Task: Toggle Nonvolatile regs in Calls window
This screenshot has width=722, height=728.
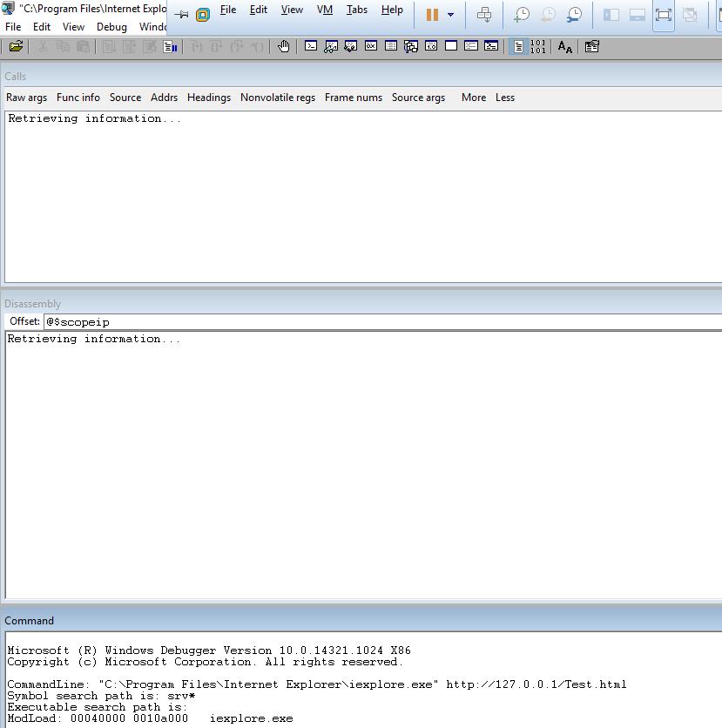Action: click(x=278, y=98)
